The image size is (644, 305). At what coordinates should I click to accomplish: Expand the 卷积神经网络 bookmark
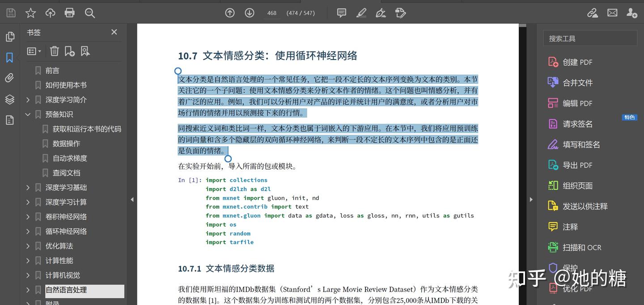tap(28, 216)
